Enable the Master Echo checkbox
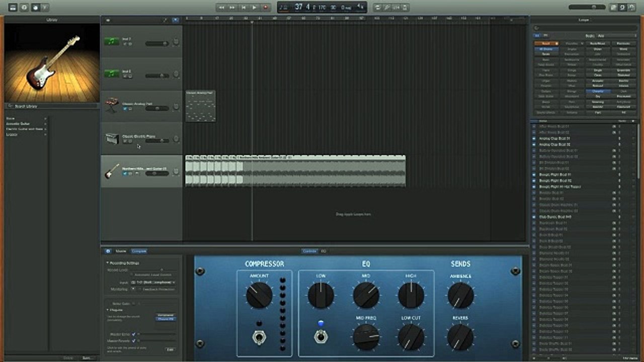644x362 pixels. tap(133, 334)
